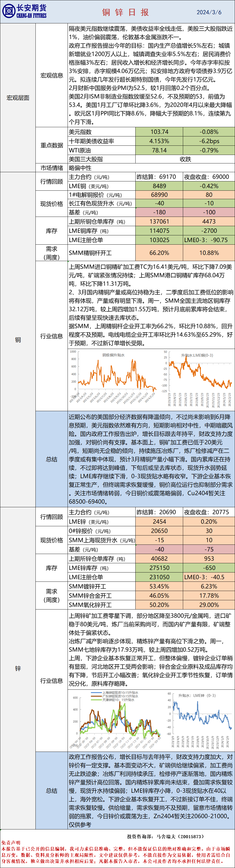
Task: Click the zinc 总结 label
Action: pos(52,790)
